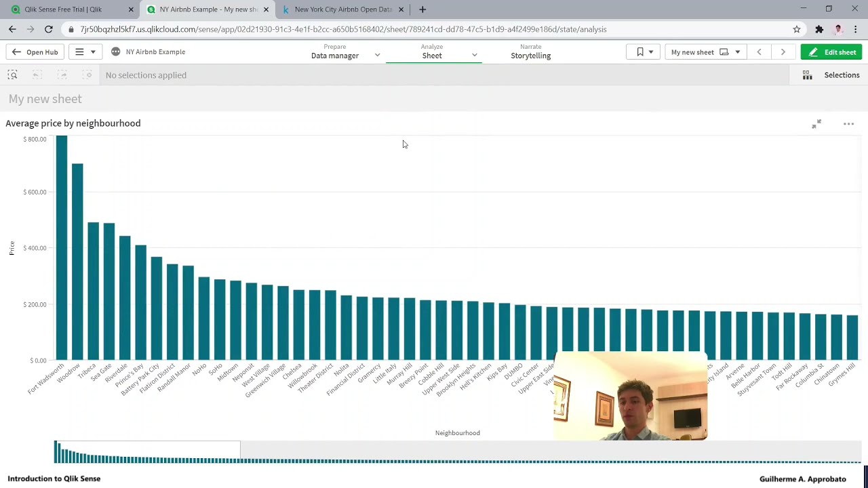Expand Data manager dropdown arrow
Viewport: 868px width, 488px height.
377,56
